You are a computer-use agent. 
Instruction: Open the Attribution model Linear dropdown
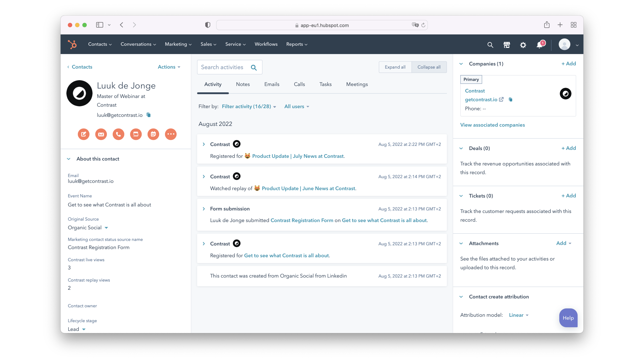tap(519, 315)
